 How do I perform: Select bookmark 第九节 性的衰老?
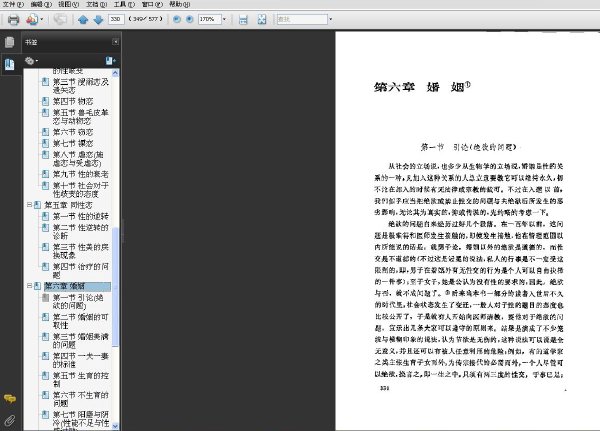click(81, 174)
